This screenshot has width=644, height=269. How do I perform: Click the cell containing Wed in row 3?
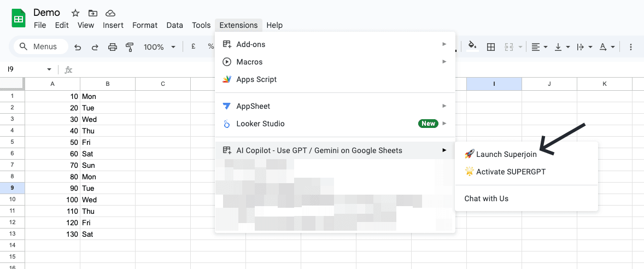[x=108, y=120]
